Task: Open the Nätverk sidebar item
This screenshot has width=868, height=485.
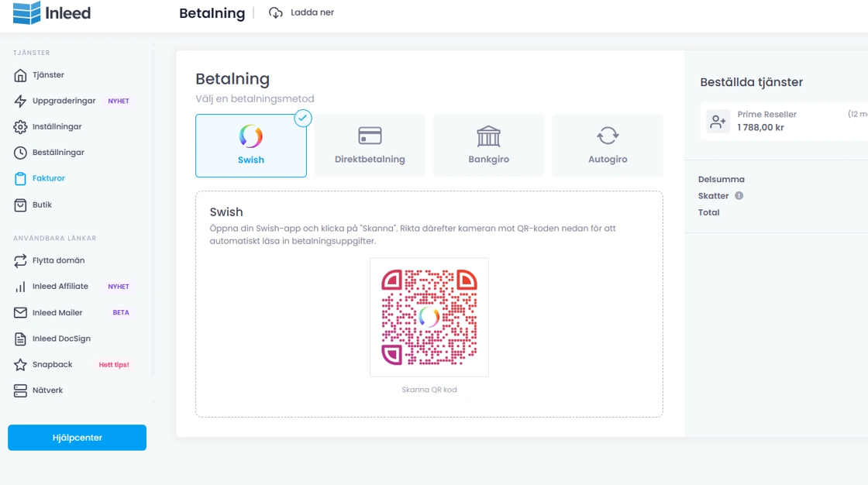Action: coord(47,390)
